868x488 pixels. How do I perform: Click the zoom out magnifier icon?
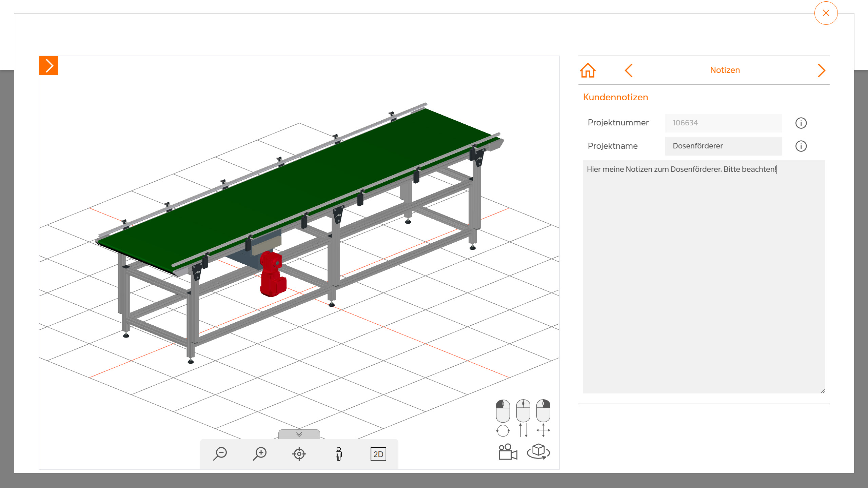(220, 454)
